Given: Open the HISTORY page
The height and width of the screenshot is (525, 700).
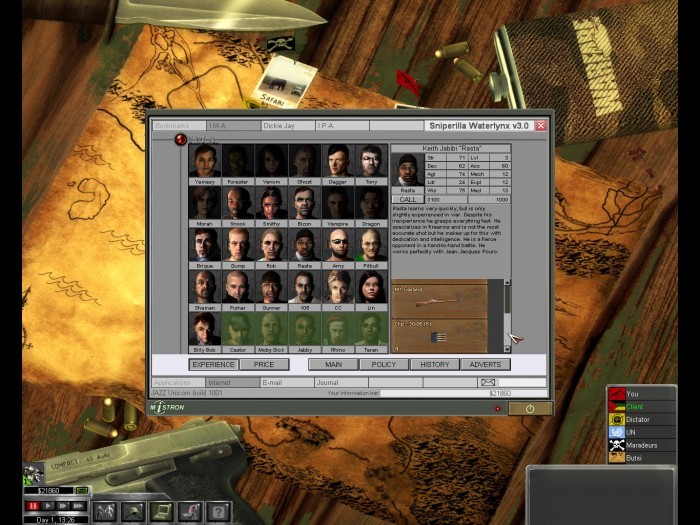Looking at the screenshot, I should click(x=435, y=365).
